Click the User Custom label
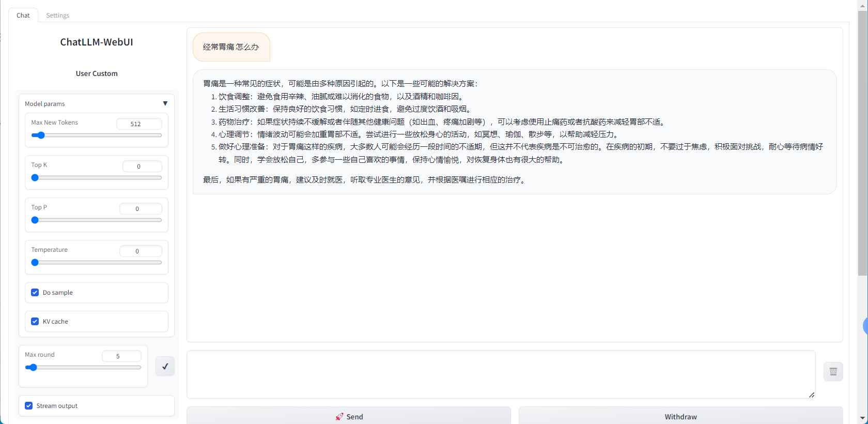 pos(97,73)
